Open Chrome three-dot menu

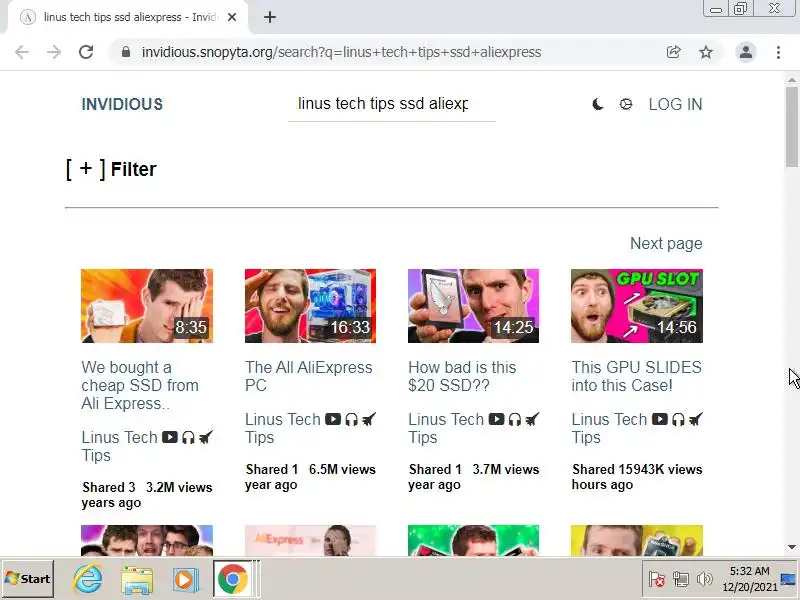tap(778, 52)
